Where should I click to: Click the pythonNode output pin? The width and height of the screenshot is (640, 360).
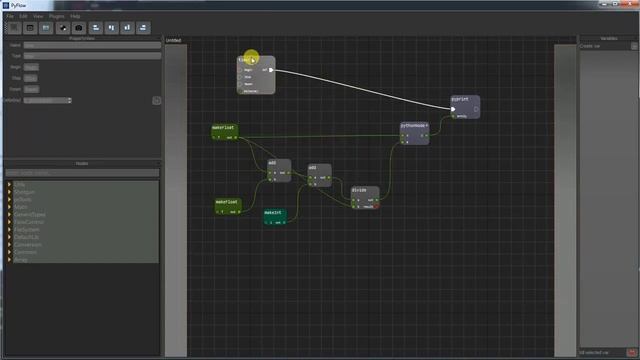[x=426, y=136]
